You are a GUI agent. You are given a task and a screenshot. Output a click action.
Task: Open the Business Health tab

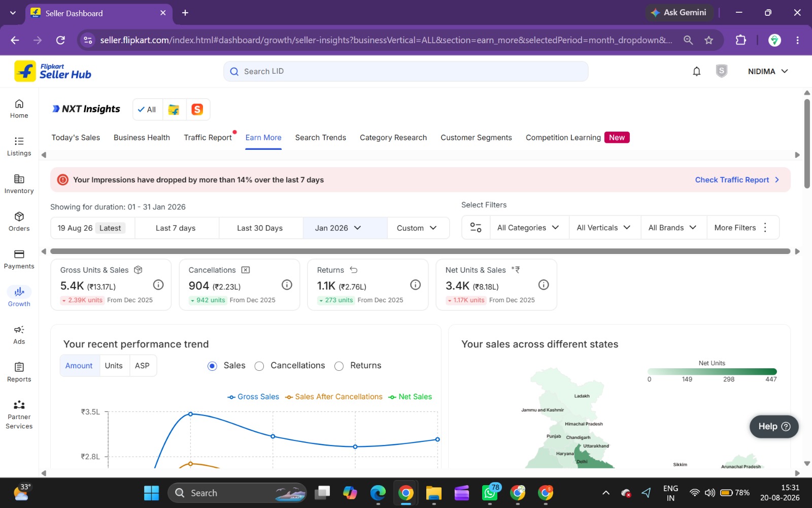tap(142, 138)
